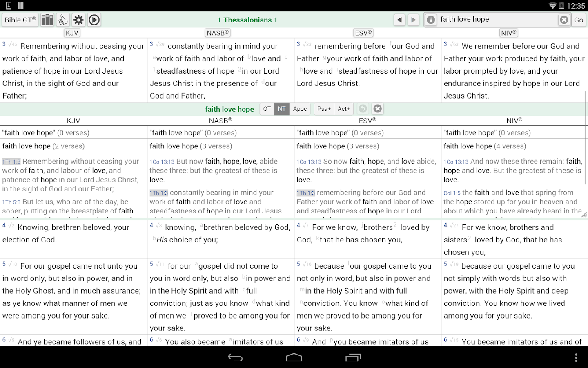Tap the 1 Thessalonians 1 chapter title
588x368 pixels.
tap(247, 20)
